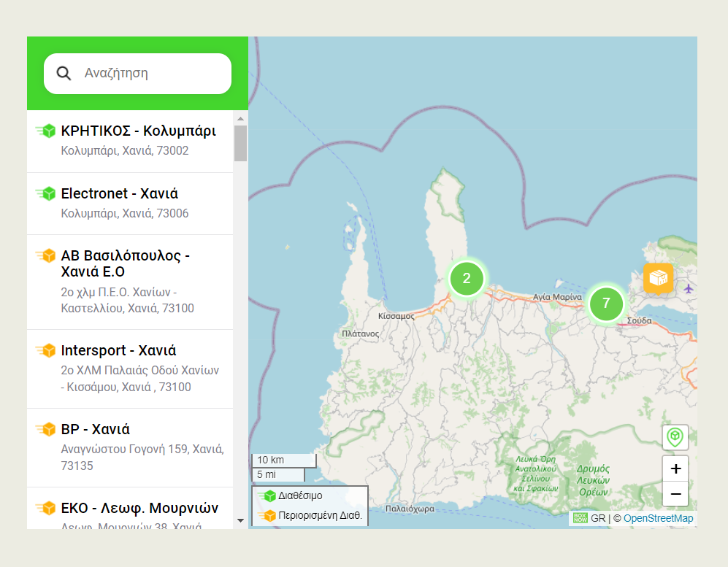Click the green box icon beside Electronet - Χανιά

click(x=46, y=194)
